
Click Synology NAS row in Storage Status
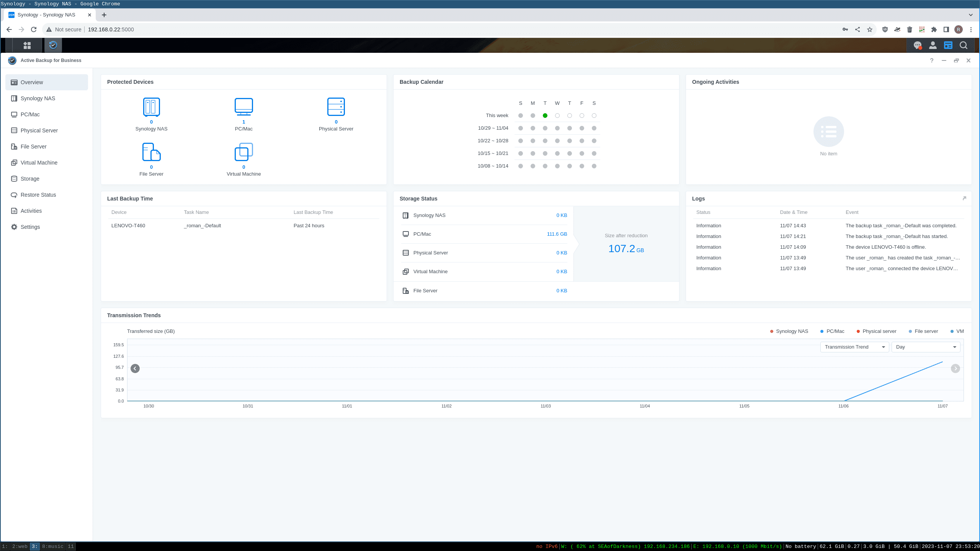[x=485, y=215]
